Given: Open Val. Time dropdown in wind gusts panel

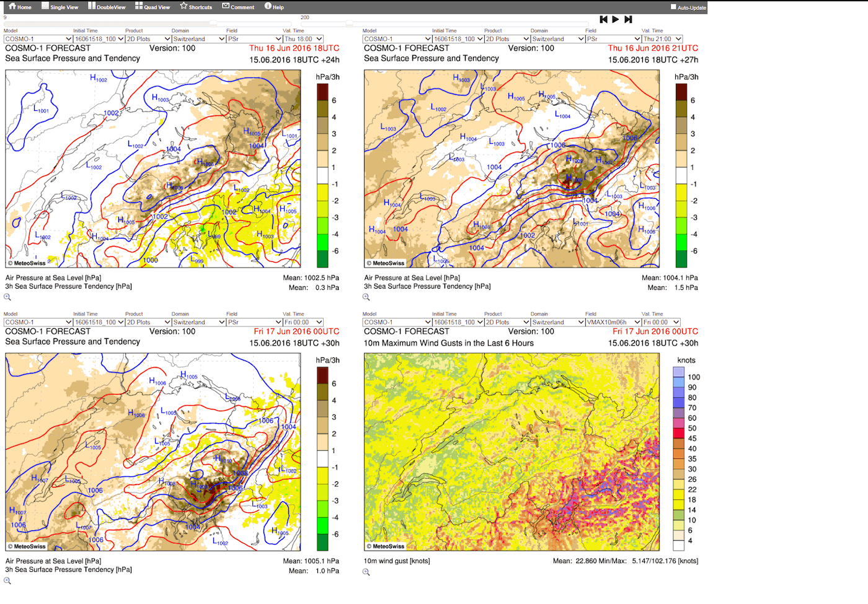Looking at the screenshot, I should click(661, 322).
